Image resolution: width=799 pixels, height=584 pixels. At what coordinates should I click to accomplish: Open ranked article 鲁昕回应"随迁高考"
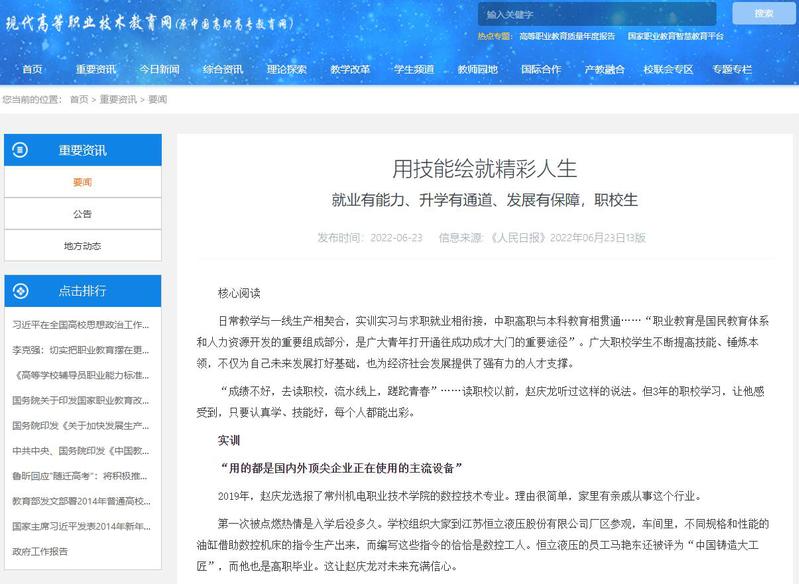(x=80, y=475)
